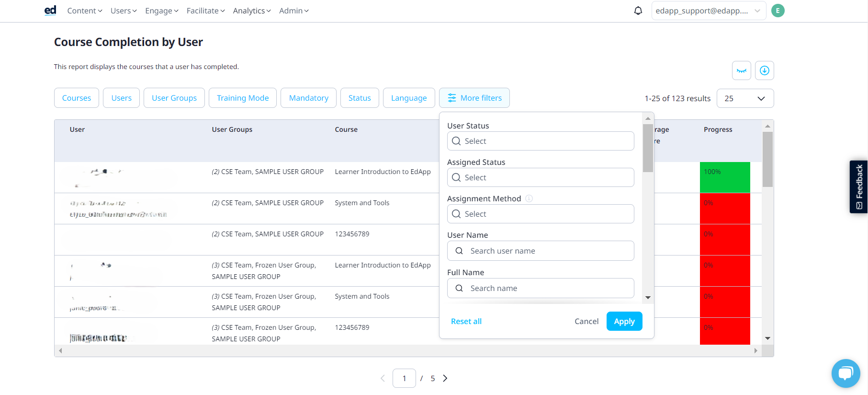Toggle the hide user details eye icon
This screenshot has width=868, height=395.
(742, 70)
